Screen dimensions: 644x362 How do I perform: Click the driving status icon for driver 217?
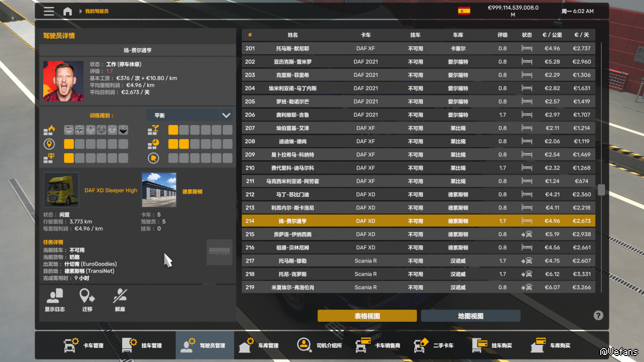click(527, 261)
